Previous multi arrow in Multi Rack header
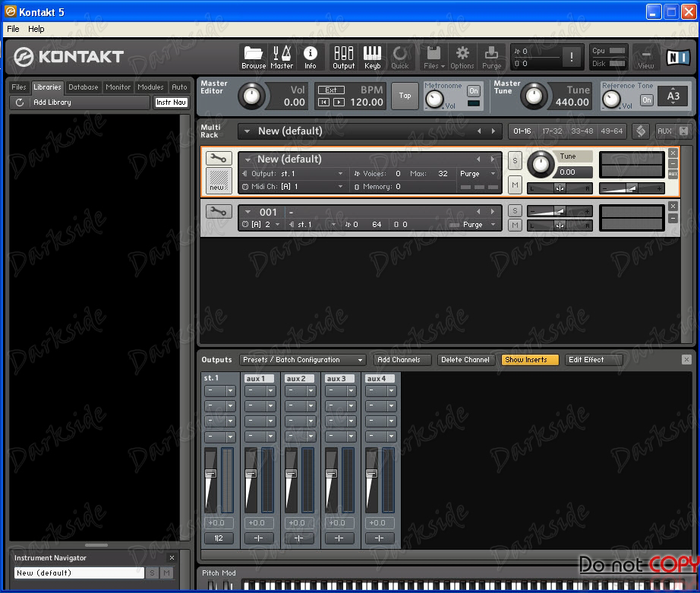The height and width of the screenshot is (593, 700). [x=479, y=131]
